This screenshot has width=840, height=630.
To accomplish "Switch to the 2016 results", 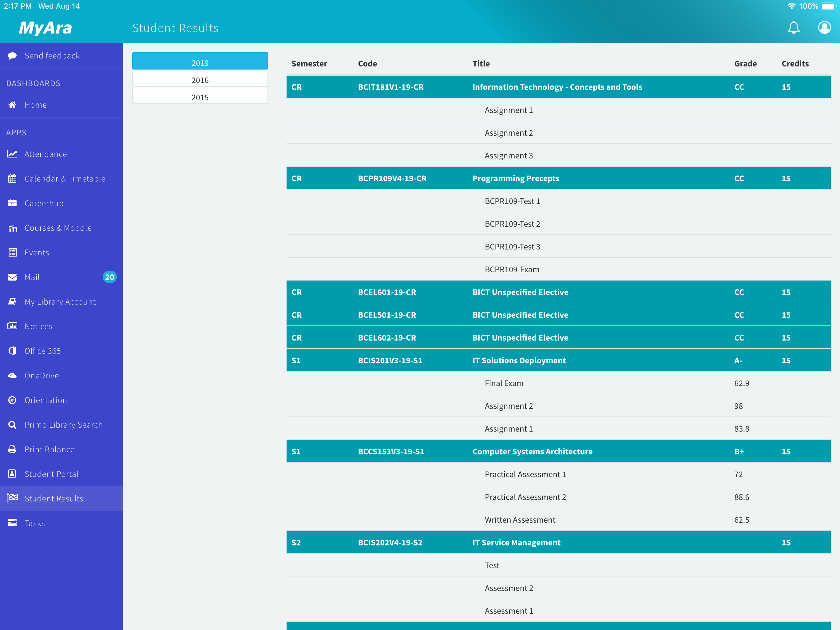I will click(200, 80).
